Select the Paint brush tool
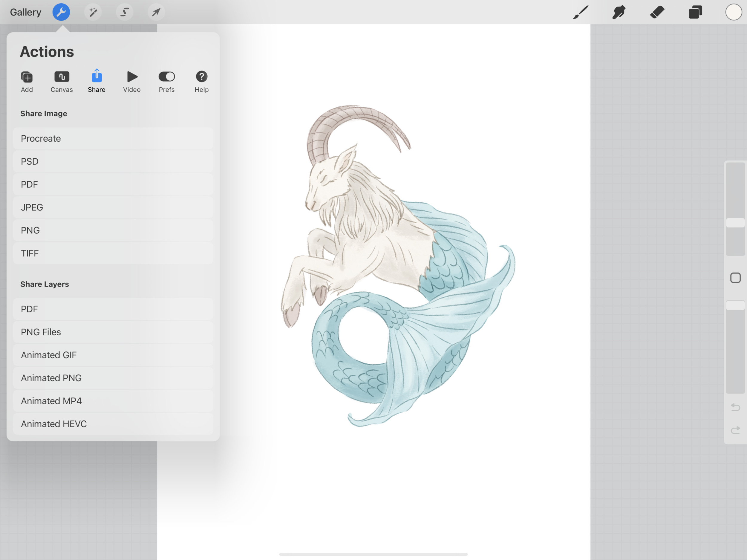Viewport: 747px width, 560px height. (x=581, y=12)
